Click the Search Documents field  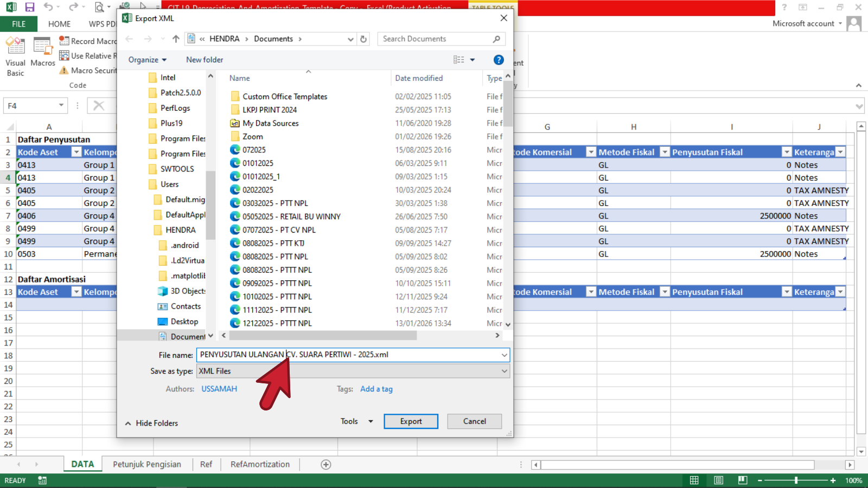point(434,39)
